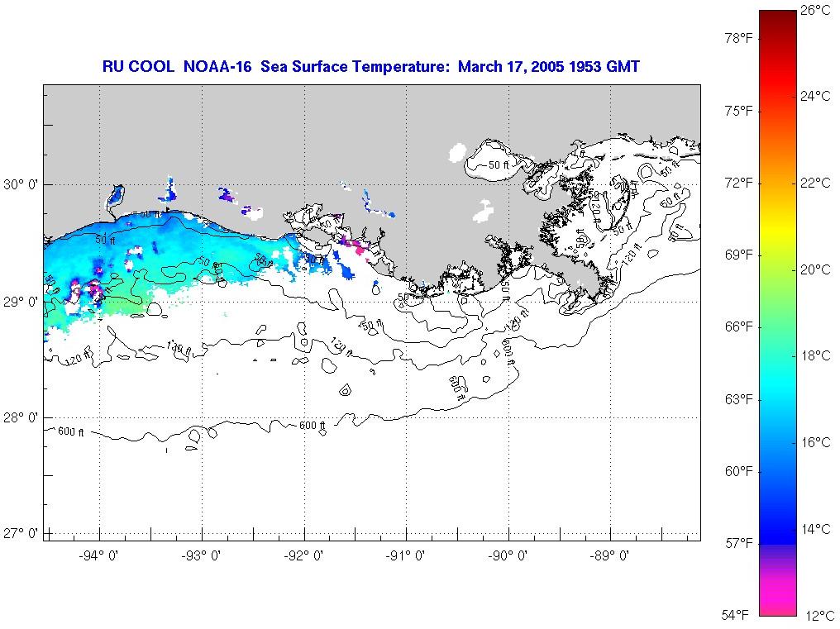Click the 54°F colorbar label
Viewport: 840px width, 629px height.
[x=735, y=614]
